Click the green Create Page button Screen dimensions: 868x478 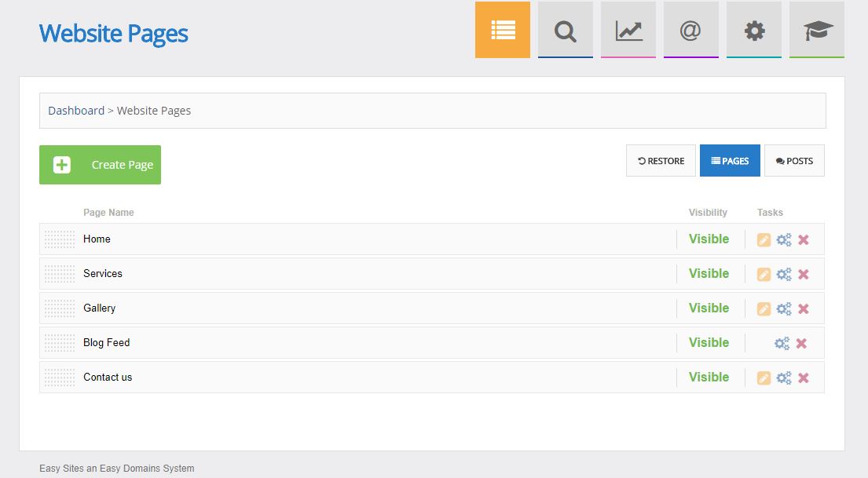100,165
